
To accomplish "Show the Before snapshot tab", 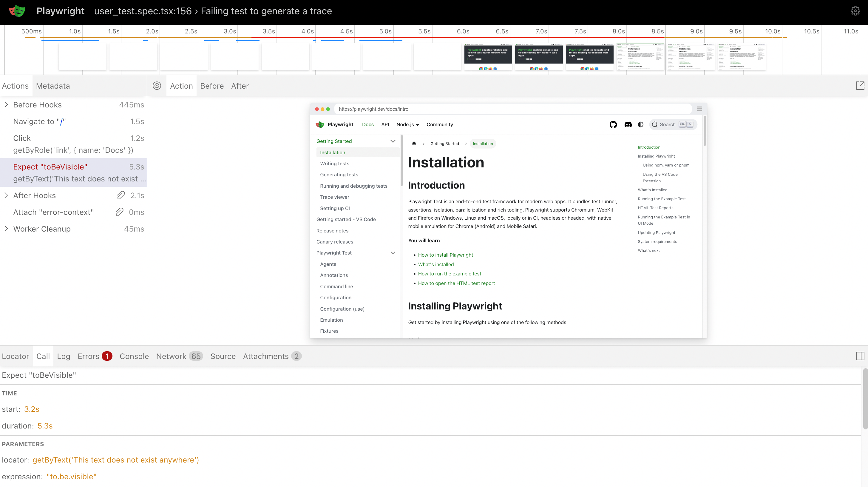I will point(211,86).
